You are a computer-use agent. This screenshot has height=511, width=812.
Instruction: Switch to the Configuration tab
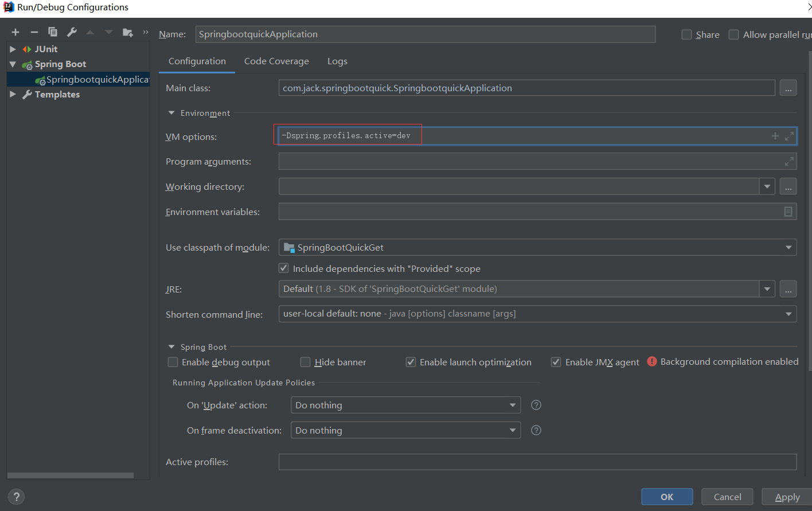pos(197,61)
